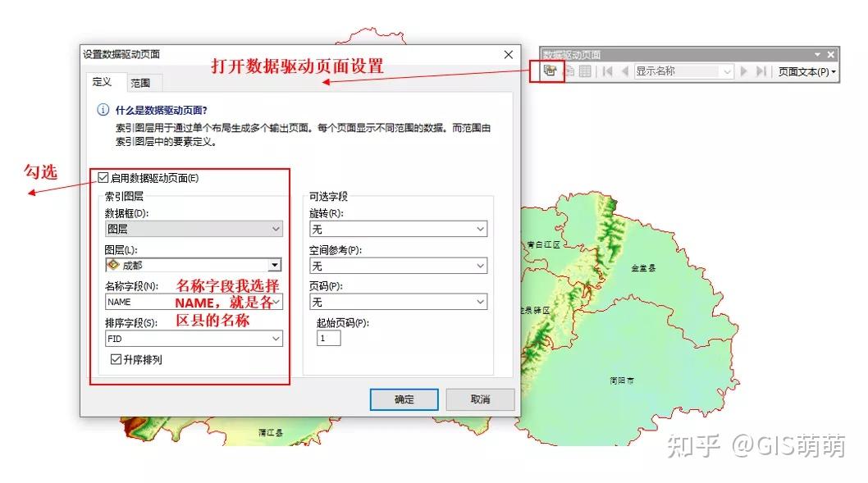Go to next page in toolbar

point(743,71)
